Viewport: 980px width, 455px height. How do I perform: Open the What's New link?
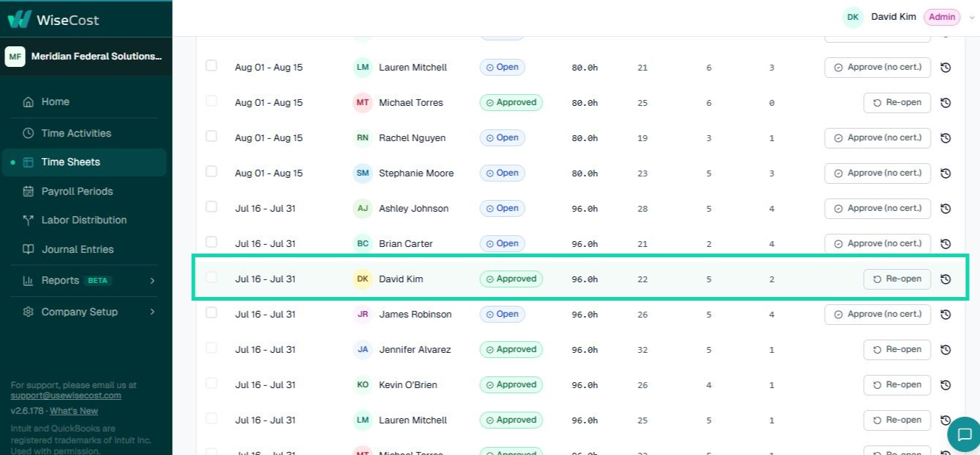click(x=74, y=411)
